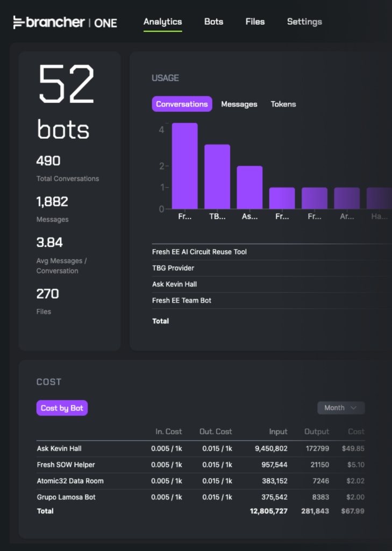Click the 9,450,802 input value
392x551 pixels.
[x=271, y=449]
